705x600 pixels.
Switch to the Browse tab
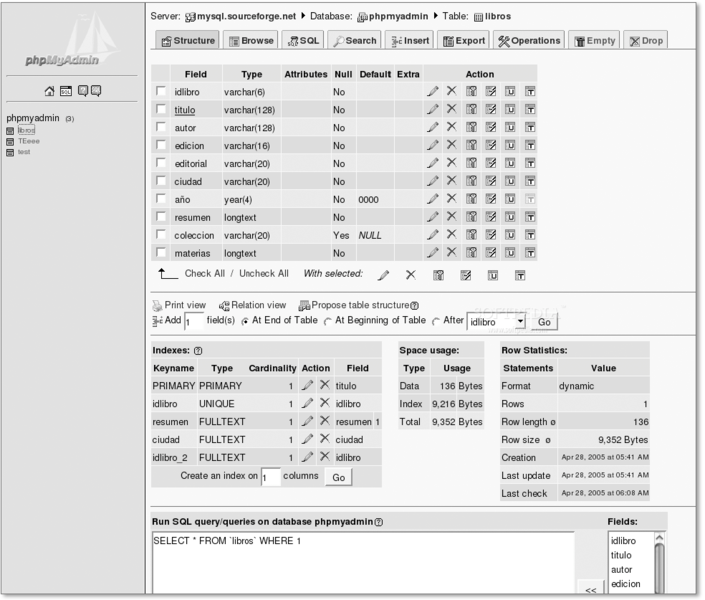251,41
